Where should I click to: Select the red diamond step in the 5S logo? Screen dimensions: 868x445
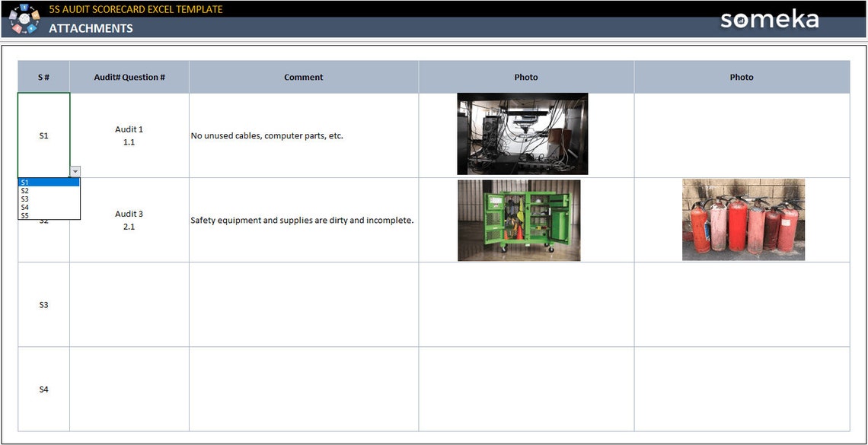click(x=17, y=28)
